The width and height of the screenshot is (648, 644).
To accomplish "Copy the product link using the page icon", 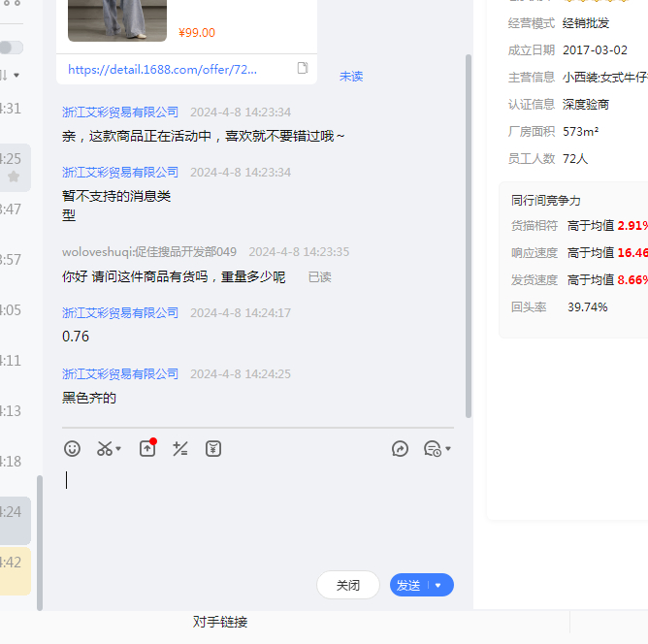I will (x=303, y=69).
